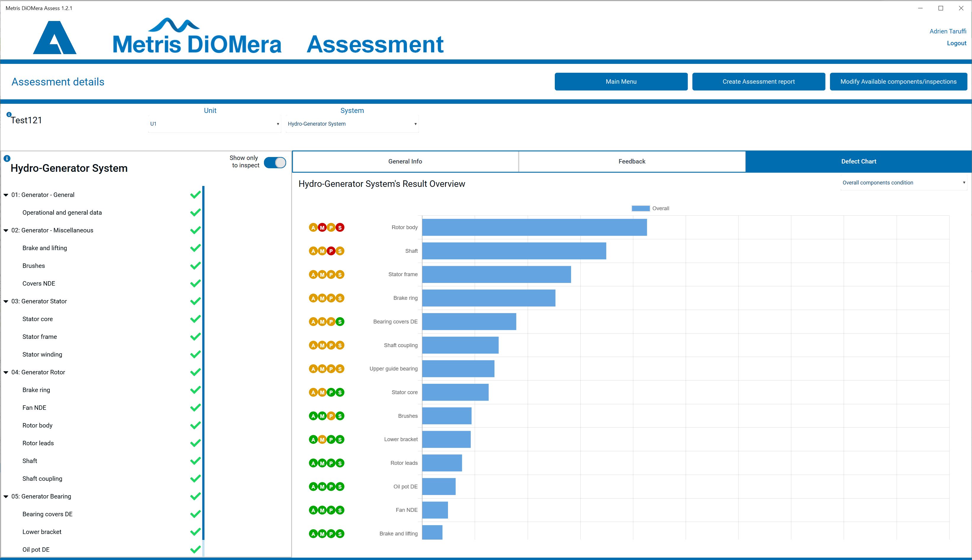The width and height of the screenshot is (972, 560).
Task: Click the P badge for Shaft coupling
Action: pyautogui.click(x=331, y=345)
